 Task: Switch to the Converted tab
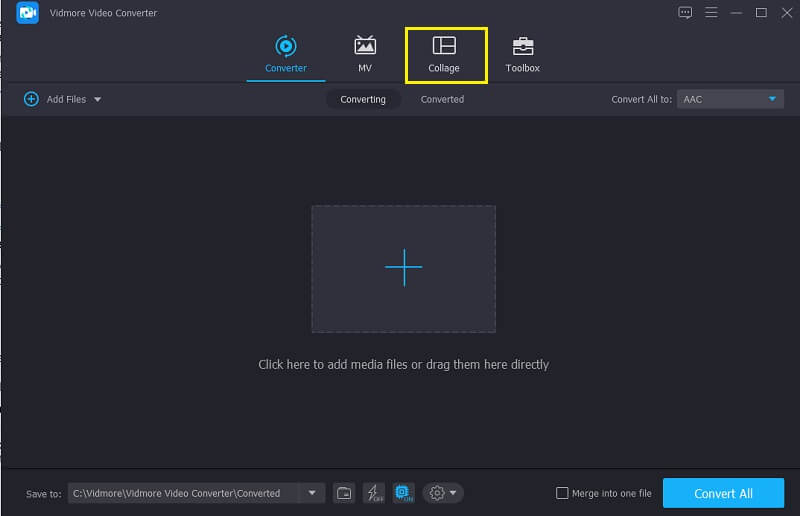pos(442,99)
